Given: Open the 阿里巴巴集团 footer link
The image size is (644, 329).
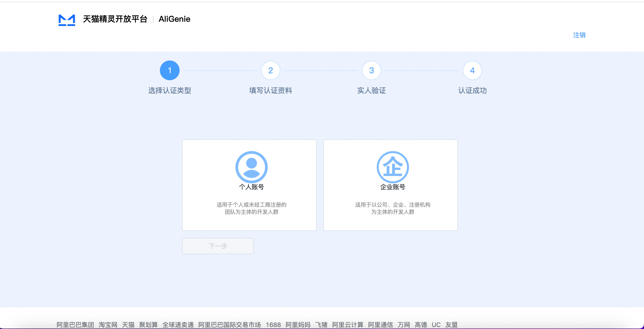Looking at the screenshot, I should click(75, 325).
